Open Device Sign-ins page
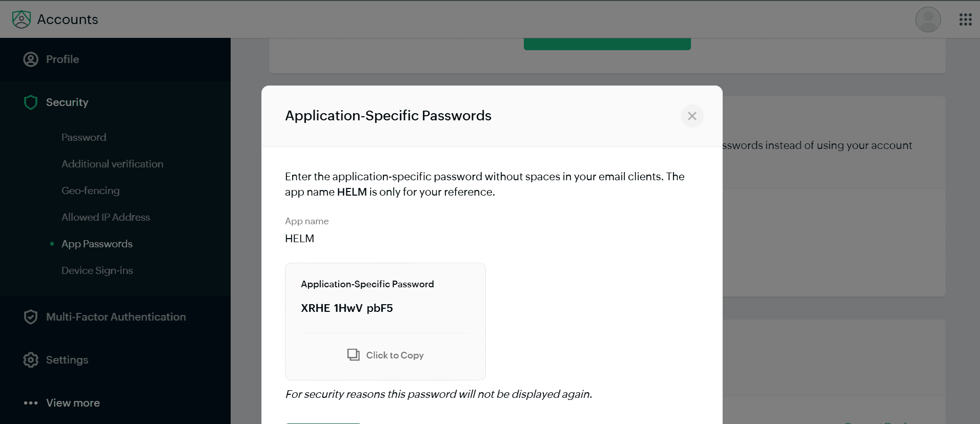The height and width of the screenshot is (424, 980). (x=97, y=270)
